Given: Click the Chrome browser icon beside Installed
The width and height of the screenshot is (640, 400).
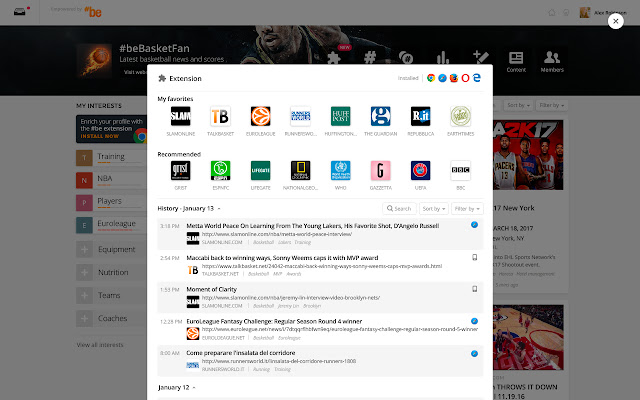Looking at the screenshot, I should [x=431, y=78].
